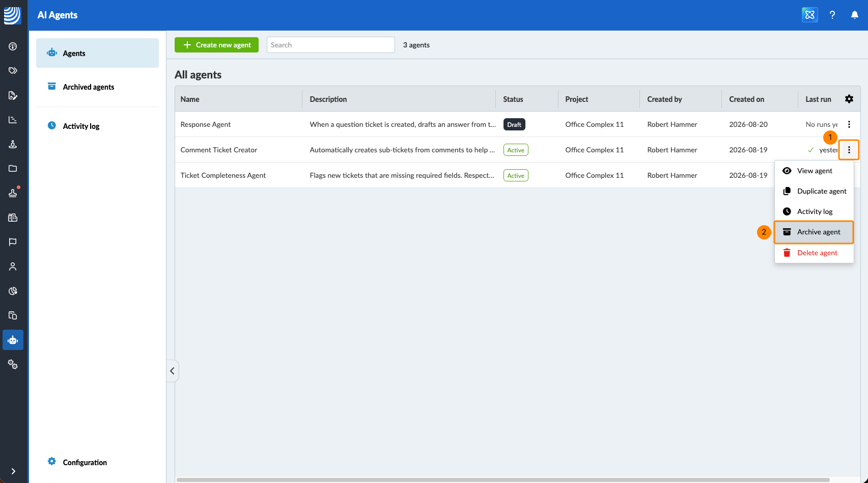This screenshot has height=483, width=868.
Task: Select Agents in the side navigation
Action: pyautogui.click(x=97, y=53)
